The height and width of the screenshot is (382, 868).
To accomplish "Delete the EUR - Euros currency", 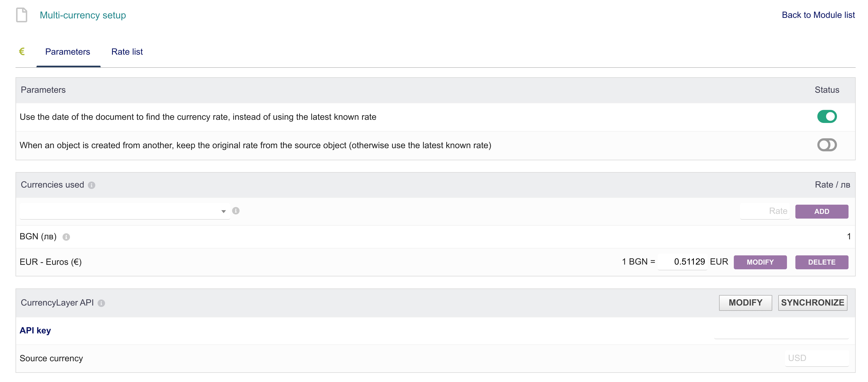I will click(x=821, y=262).
